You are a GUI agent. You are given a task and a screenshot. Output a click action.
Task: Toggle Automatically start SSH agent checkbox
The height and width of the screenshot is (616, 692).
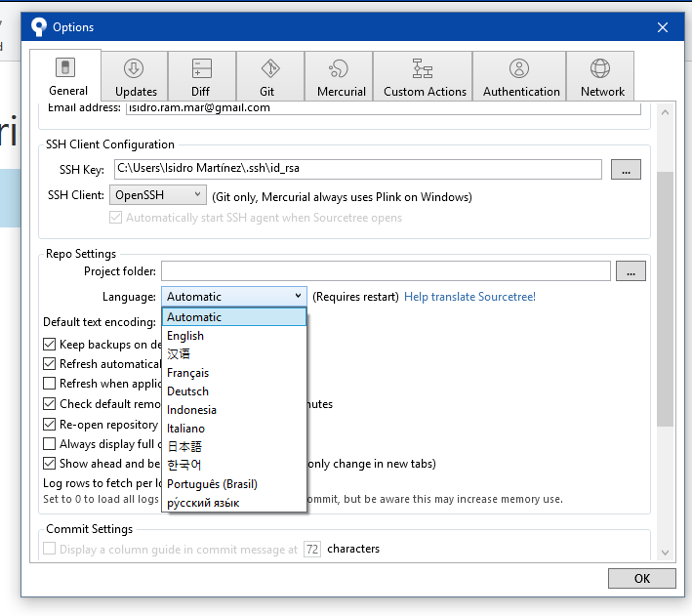tap(115, 218)
